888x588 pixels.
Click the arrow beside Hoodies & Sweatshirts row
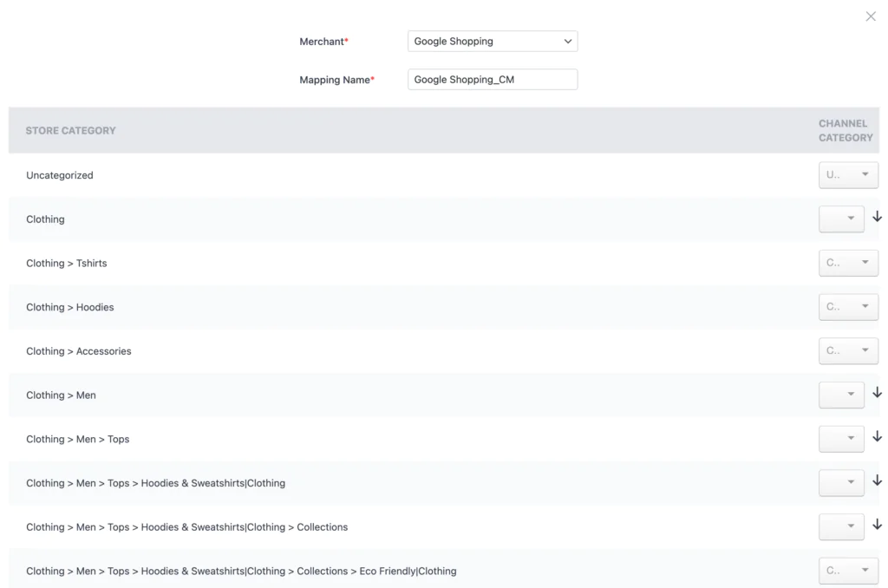(x=877, y=483)
